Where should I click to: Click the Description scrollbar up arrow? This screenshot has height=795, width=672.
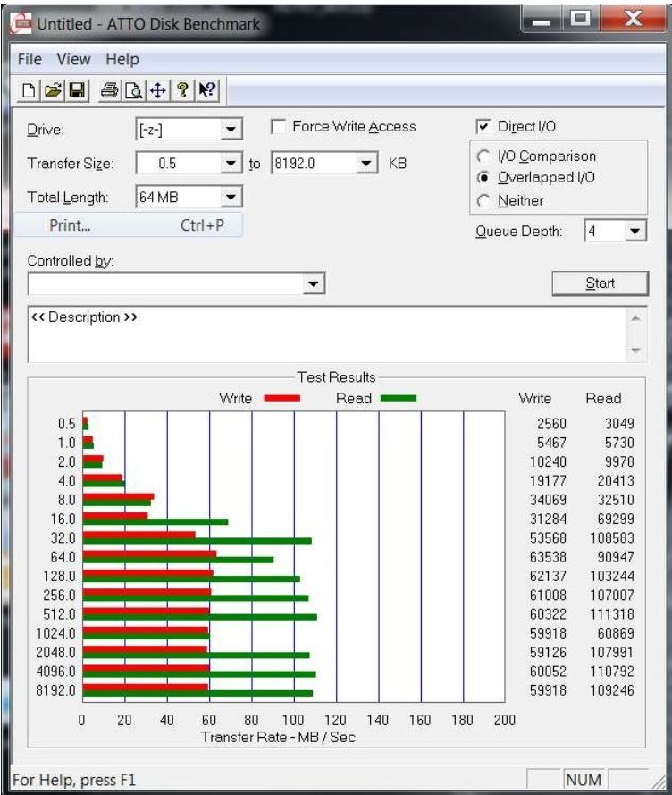point(636,318)
